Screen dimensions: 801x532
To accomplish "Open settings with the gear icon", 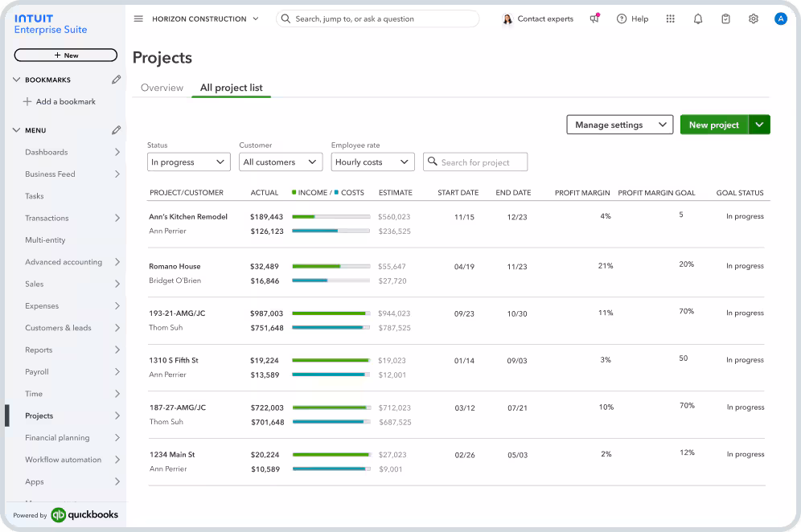I will pyautogui.click(x=753, y=18).
